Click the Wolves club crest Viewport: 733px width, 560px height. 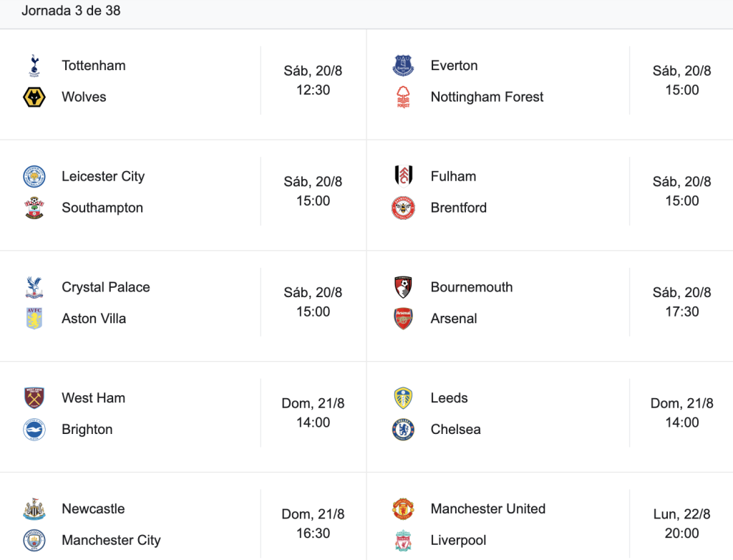[34, 97]
